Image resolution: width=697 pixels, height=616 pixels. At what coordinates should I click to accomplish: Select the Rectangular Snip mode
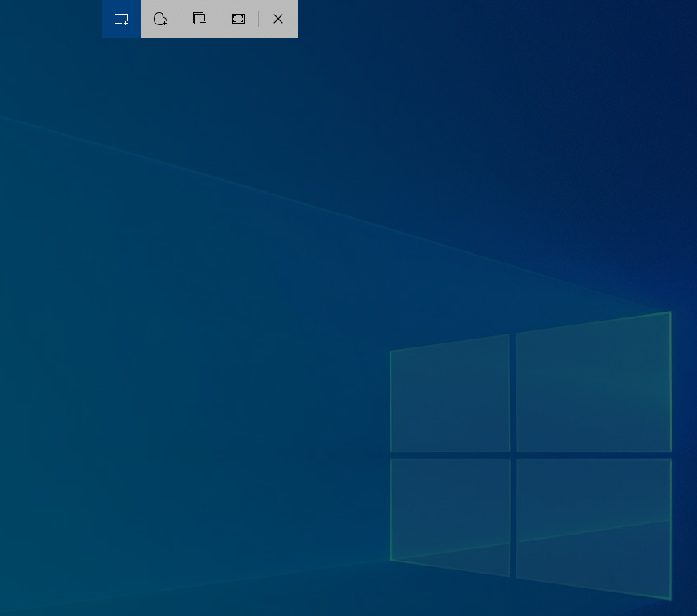[x=121, y=19]
